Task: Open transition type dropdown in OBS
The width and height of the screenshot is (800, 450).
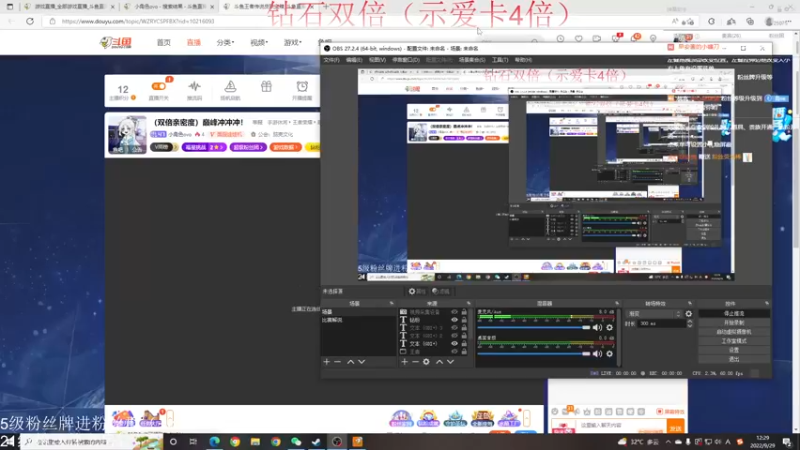Action: (x=654, y=314)
